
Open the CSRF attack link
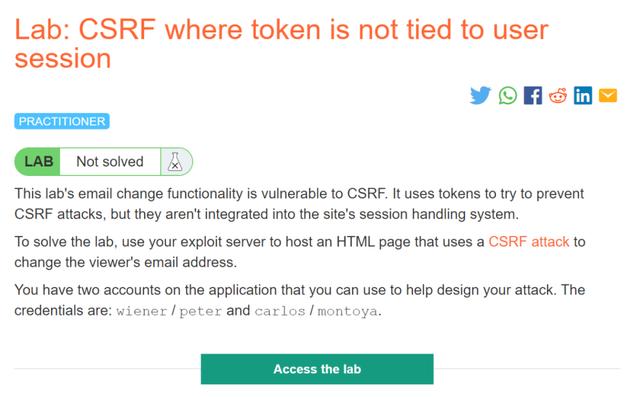pos(529,242)
